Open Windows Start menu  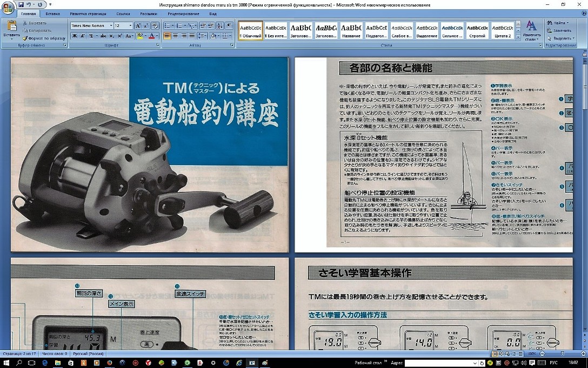coord(7,363)
